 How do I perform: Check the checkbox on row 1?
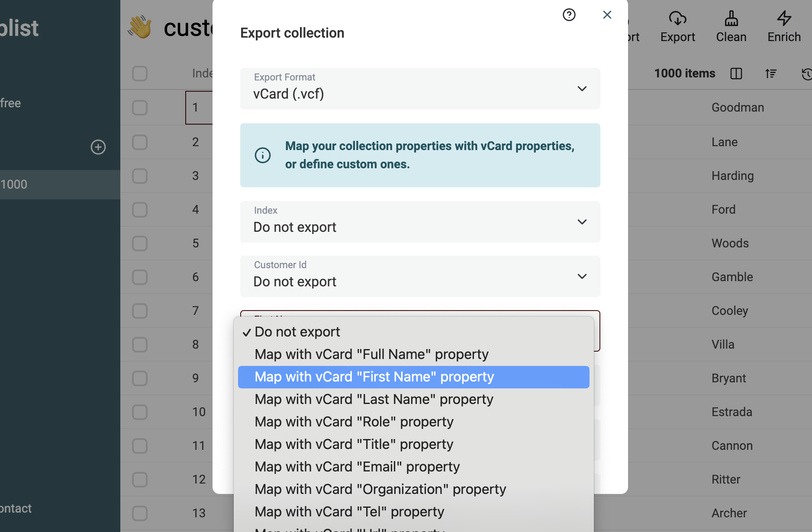[x=139, y=108]
